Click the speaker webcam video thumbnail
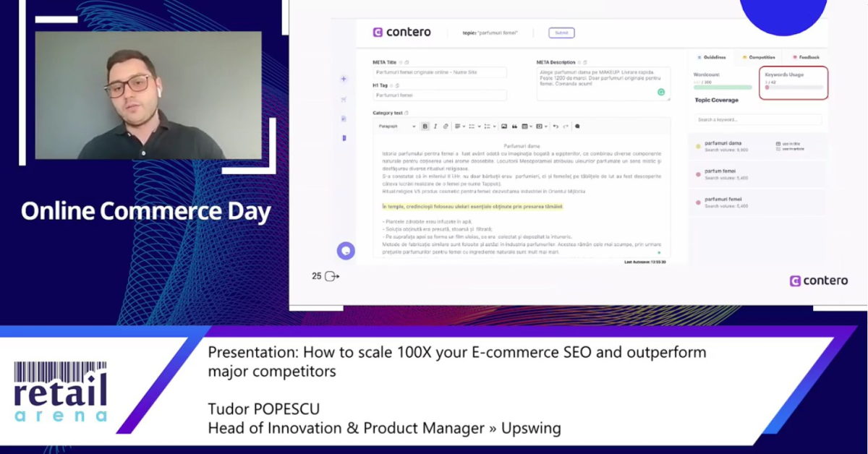The width and height of the screenshot is (868, 454). pos(148,95)
